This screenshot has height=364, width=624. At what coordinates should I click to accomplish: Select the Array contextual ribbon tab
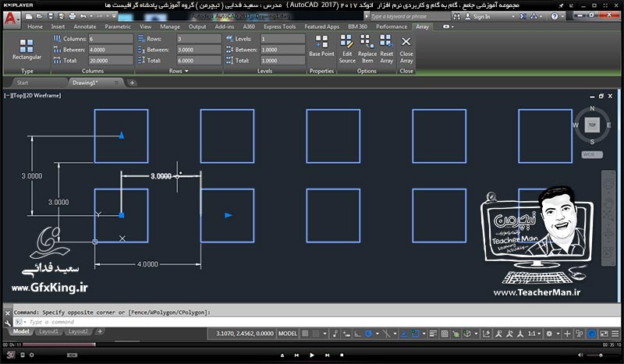(422, 27)
